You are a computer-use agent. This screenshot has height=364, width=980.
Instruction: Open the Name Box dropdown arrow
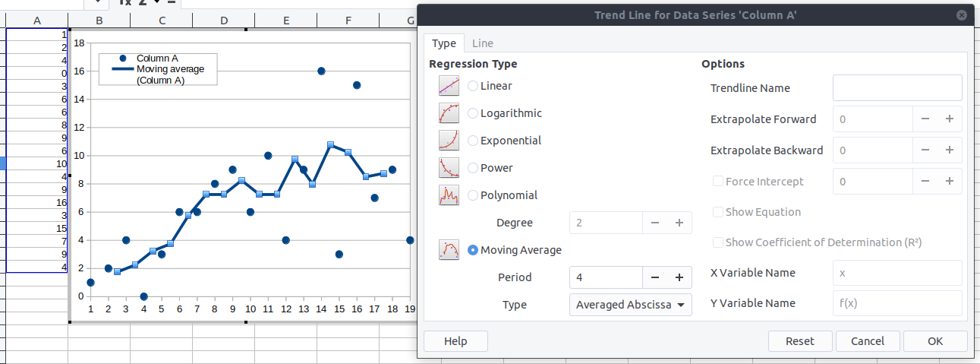point(97,2)
